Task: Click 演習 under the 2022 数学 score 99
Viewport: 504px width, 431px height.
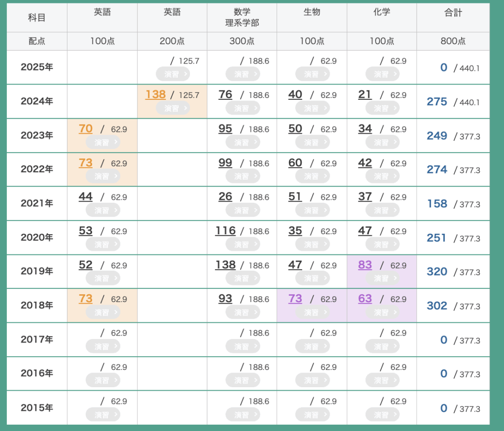Action: pos(242,176)
